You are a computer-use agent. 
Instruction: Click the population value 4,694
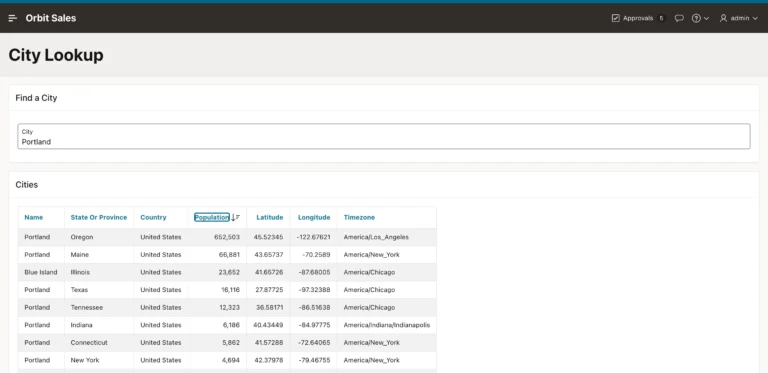231,360
